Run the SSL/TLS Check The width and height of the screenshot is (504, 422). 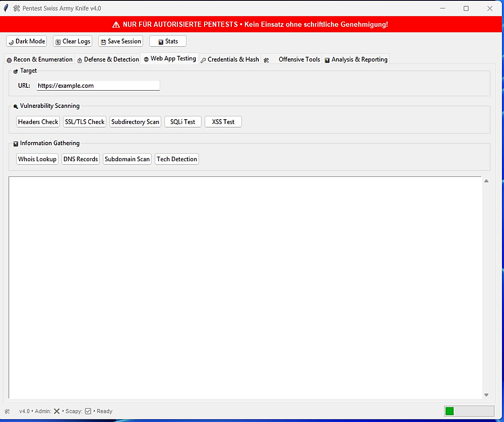85,122
